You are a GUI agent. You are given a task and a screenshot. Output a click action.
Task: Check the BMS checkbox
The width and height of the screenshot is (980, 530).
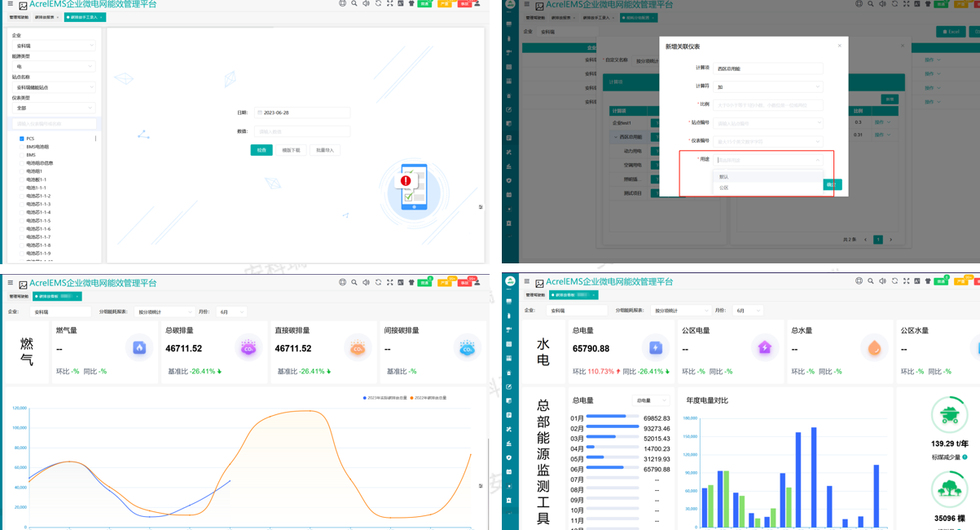click(21, 155)
